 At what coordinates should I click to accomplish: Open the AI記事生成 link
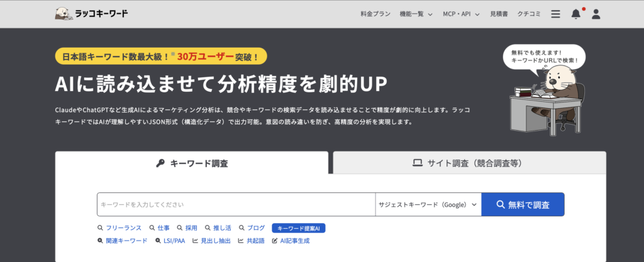(x=295, y=241)
